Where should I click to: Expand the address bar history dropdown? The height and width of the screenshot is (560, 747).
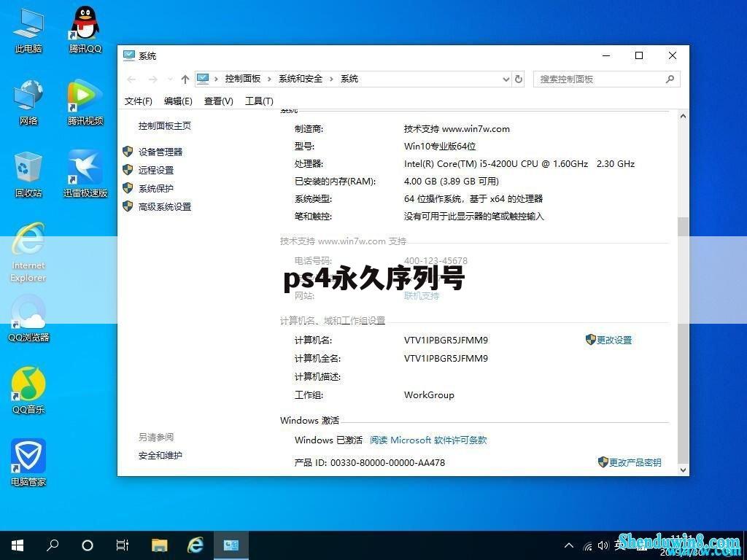506,79
